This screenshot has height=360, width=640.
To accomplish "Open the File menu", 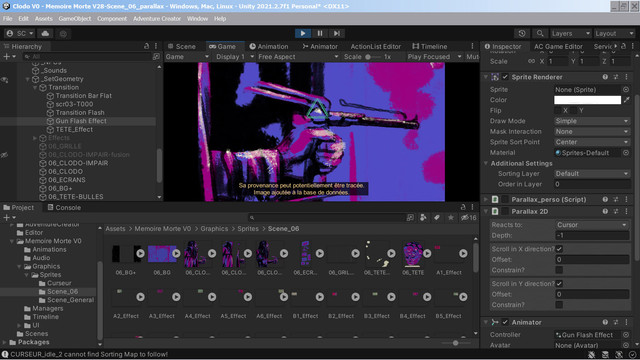I will tap(7, 19).
